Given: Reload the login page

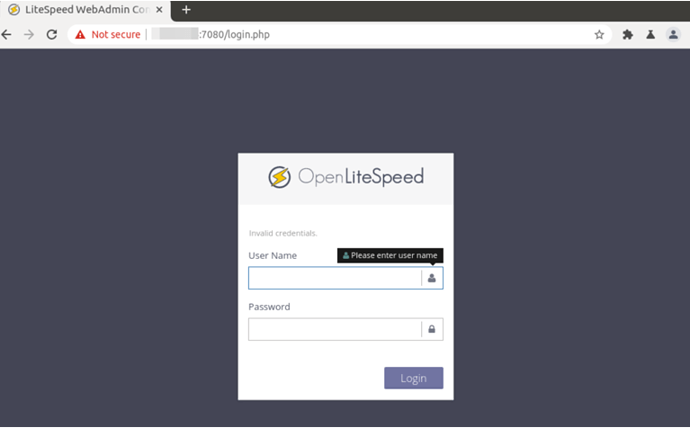Looking at the screenshot, I should point(52,34).
